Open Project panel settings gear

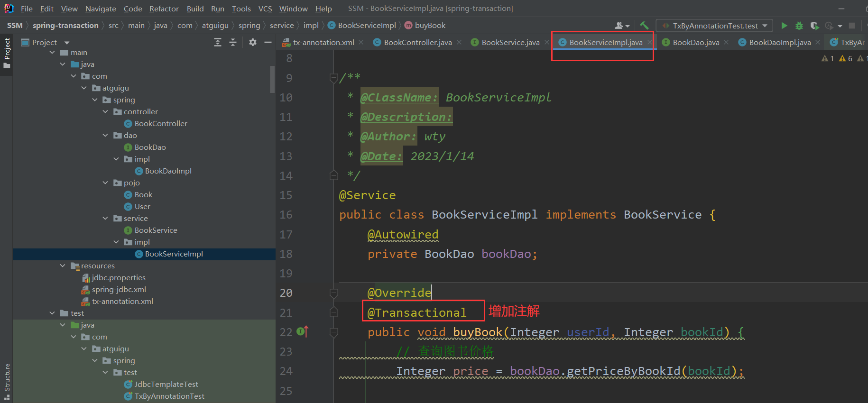[x=253, y=42]
